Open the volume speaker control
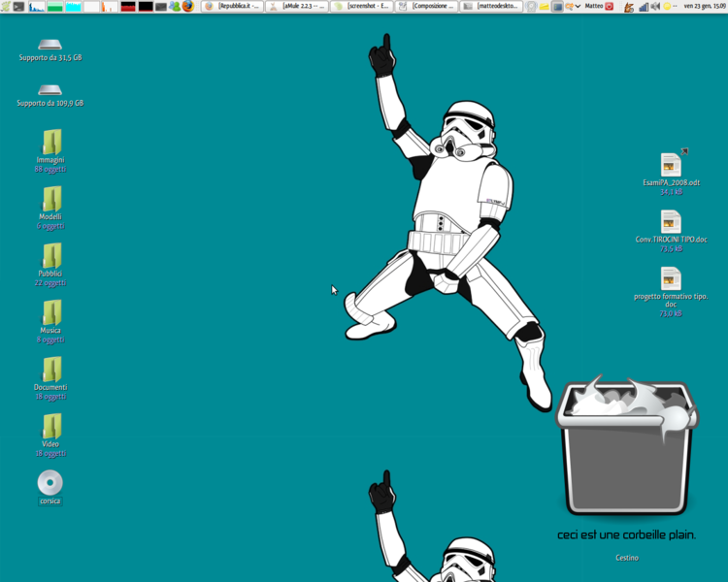The width and height of the screenshot is (728, 582). 655,7
